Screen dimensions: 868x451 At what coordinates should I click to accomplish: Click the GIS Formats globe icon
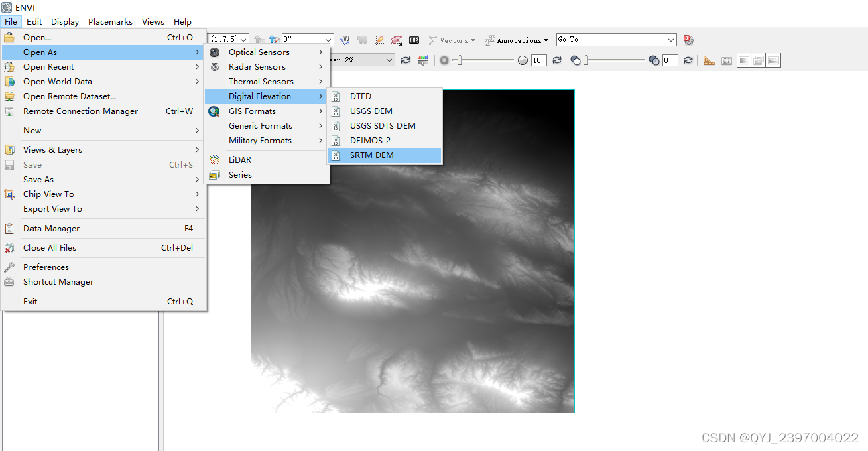(214, 111)
